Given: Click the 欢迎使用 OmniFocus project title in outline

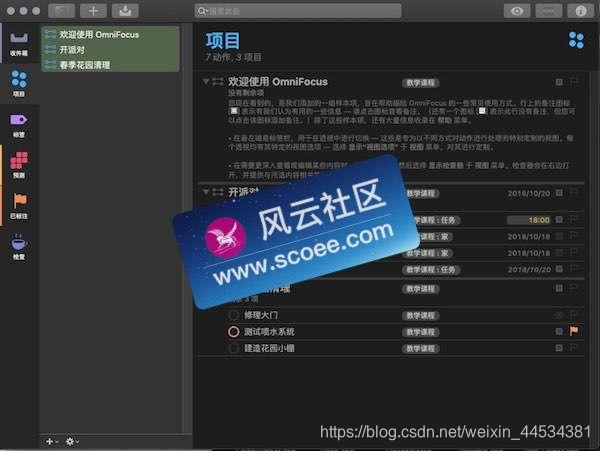Looking at the screenshot, I should click(278, 81).
